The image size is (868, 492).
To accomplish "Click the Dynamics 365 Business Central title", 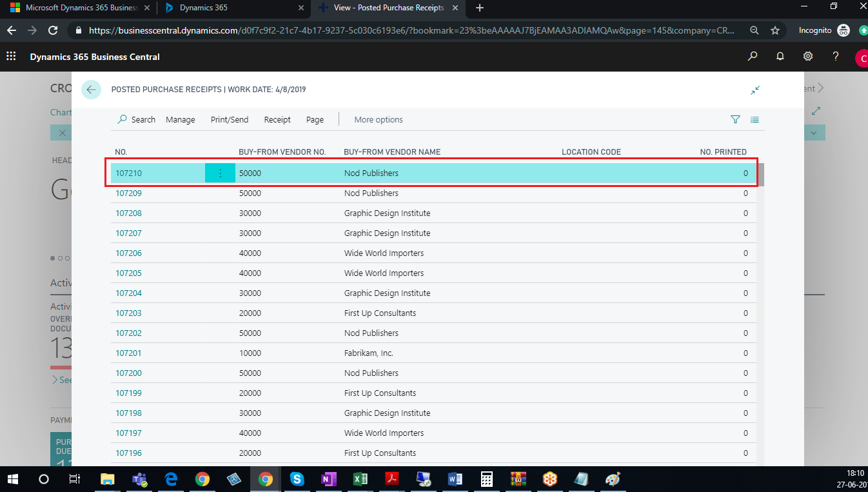I will (x=95, y=57).
